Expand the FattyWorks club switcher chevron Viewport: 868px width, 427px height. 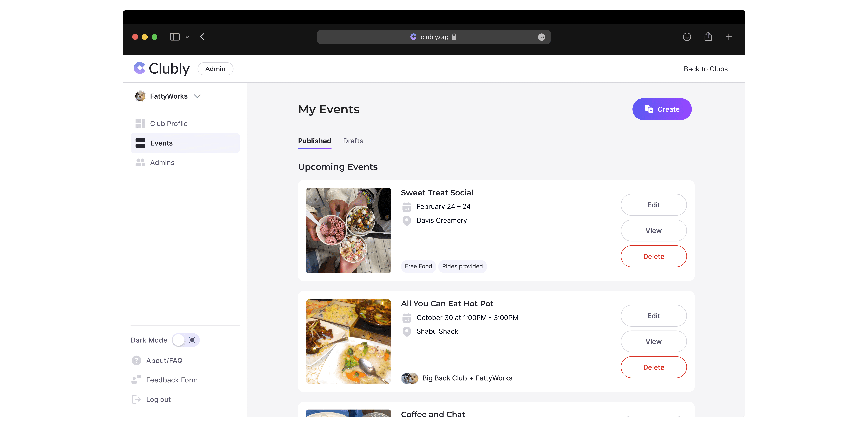(197, 96)
